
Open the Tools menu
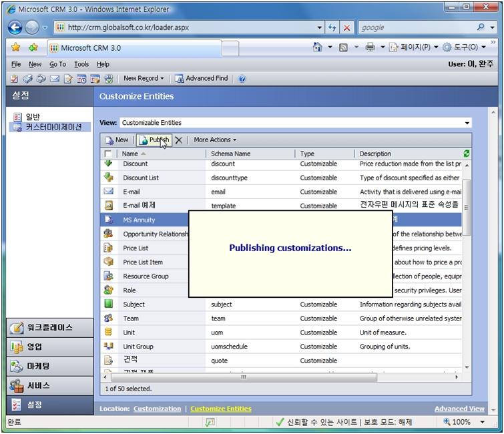[x=81, y=64]
